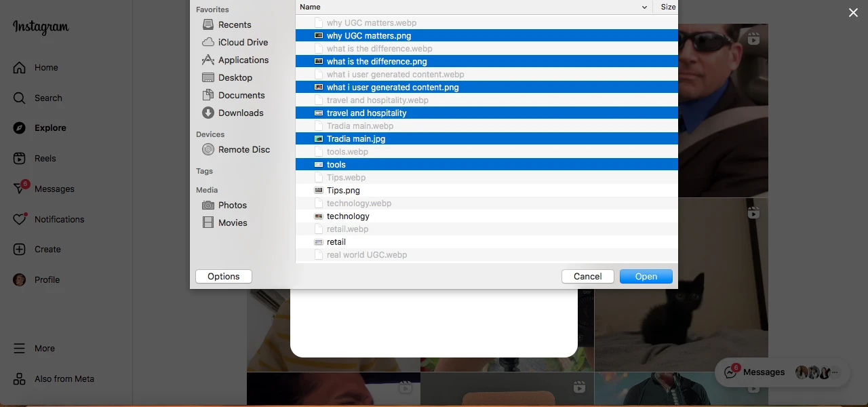Select what i user generated content.png

(486, 88)
